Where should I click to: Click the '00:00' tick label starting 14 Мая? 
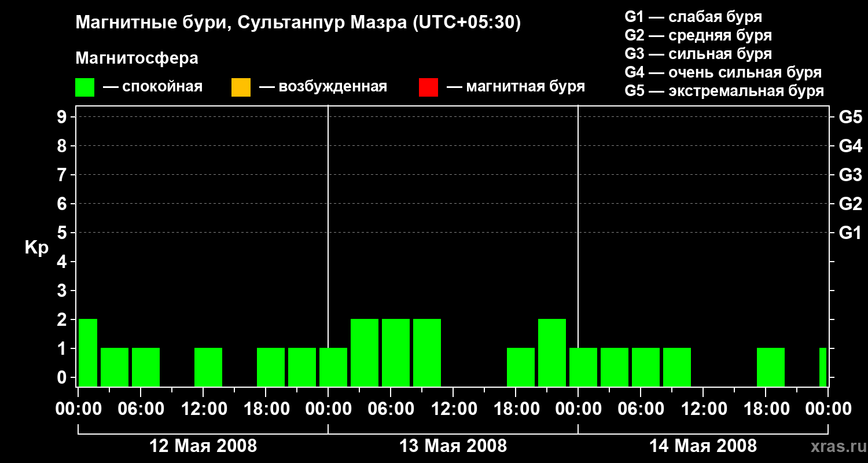click(578, 409)
